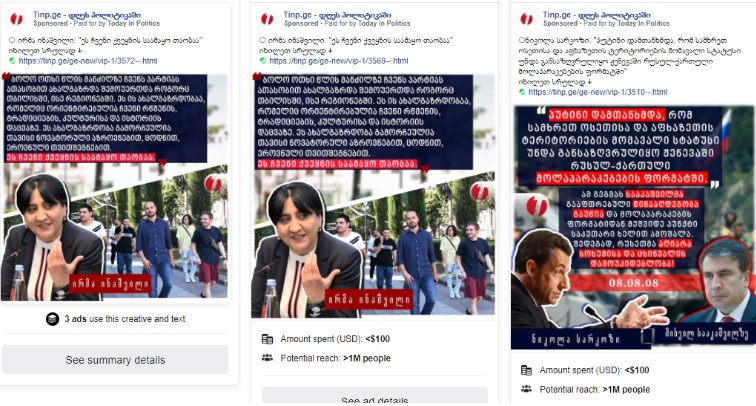Click See ad details button
756x406 pixels.
pyautogui.click(x=375, y=396)
